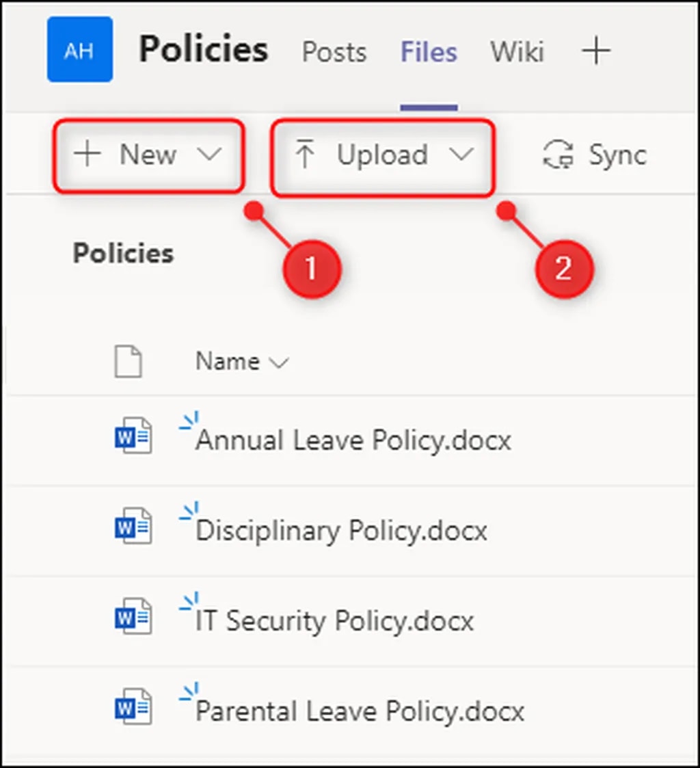Click the Sync icon in the toolbar
Viewport: 700px width, 768px height.
pyautogui.click(x=558, y=155)
